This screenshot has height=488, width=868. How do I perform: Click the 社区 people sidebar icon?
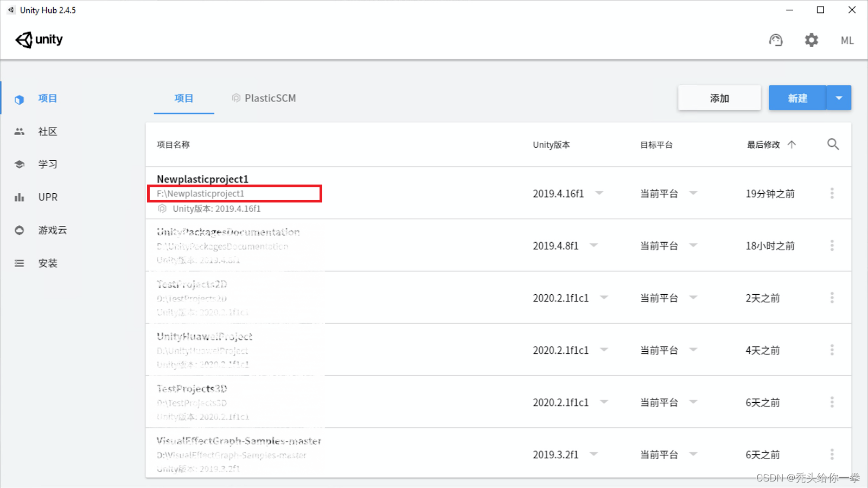tap(20, 131)
